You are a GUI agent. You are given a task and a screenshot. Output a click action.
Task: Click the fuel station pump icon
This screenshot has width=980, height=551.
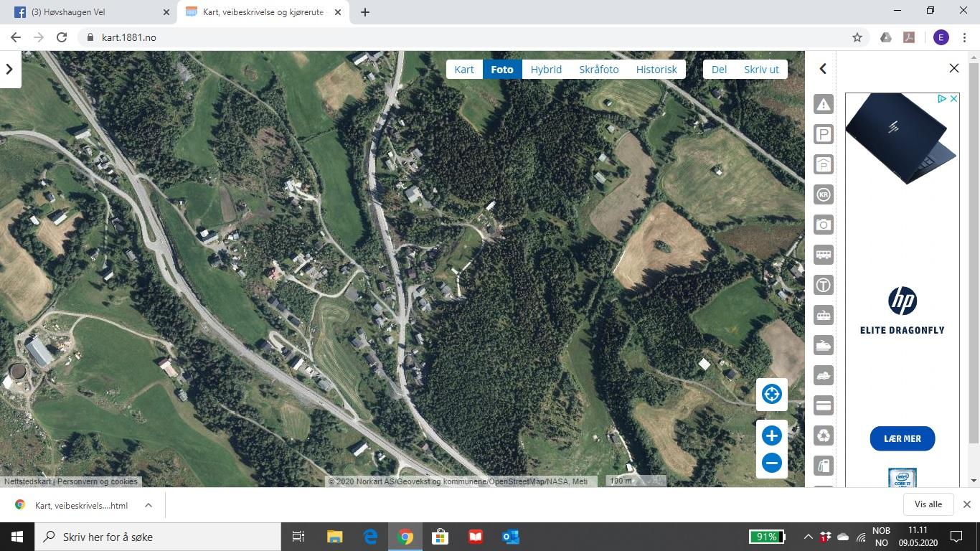click(823, 466)
